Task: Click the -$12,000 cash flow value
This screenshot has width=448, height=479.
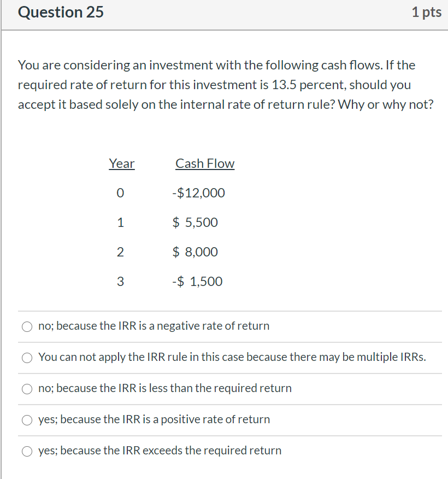Action: (x=198, y=193)
